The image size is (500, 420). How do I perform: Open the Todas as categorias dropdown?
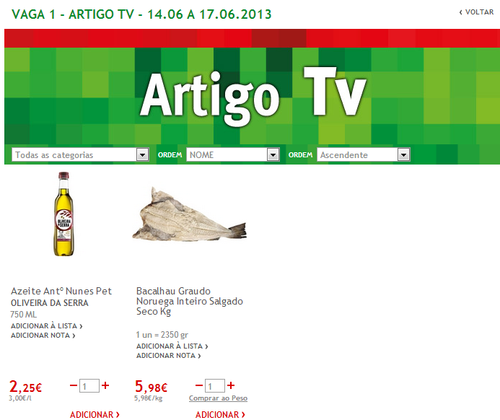[80, 155]
